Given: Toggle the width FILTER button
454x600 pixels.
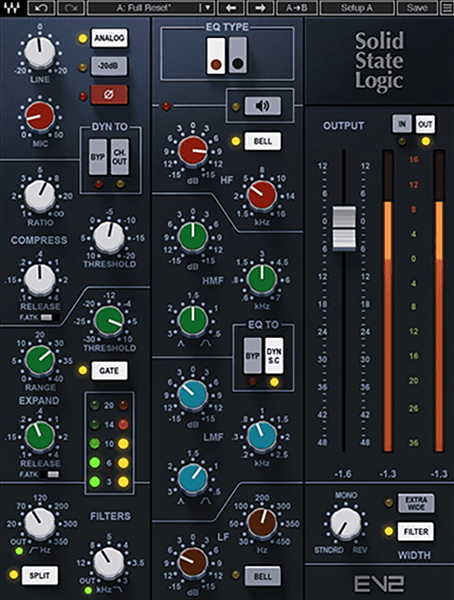Looking at the screenshot, I should 416,532.
